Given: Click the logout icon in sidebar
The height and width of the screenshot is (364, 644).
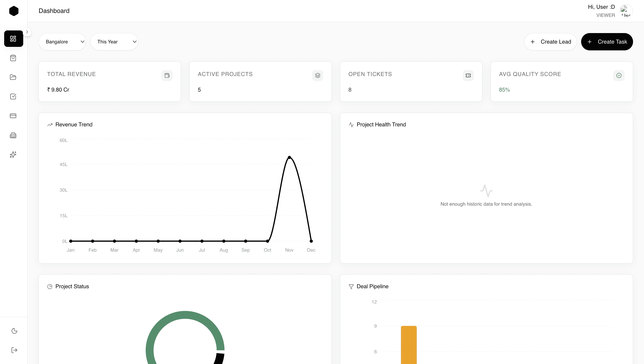Looking at the screenshot, I should (14, 350).
